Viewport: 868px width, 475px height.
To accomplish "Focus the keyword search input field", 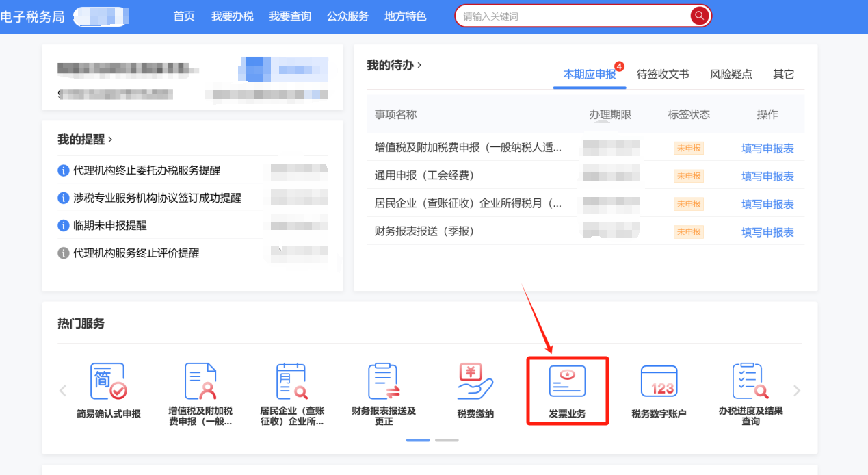I will coord(575,16).
